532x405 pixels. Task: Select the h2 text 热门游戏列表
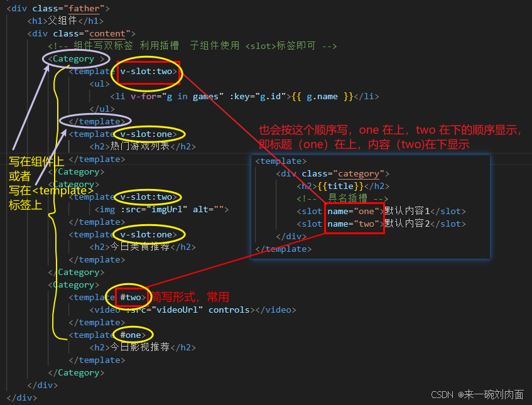(140, 146)
